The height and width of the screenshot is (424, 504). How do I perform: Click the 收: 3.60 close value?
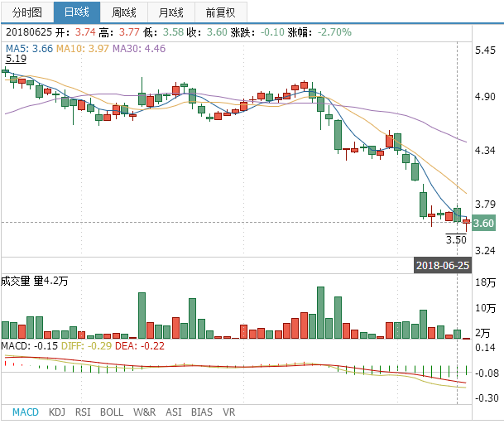click(208, 32)
